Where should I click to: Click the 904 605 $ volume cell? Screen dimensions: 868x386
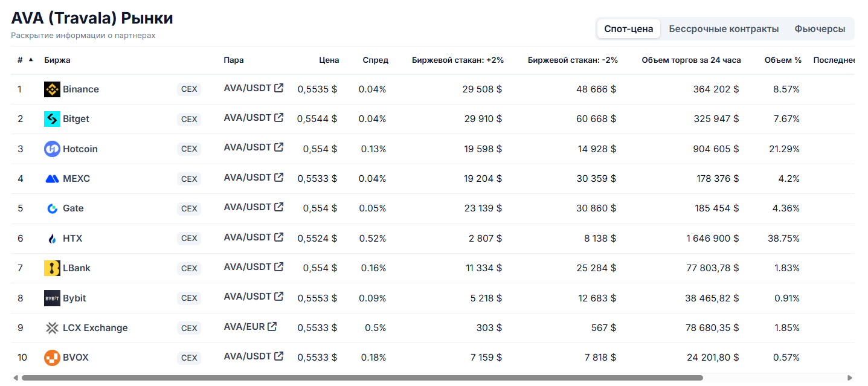716,149
